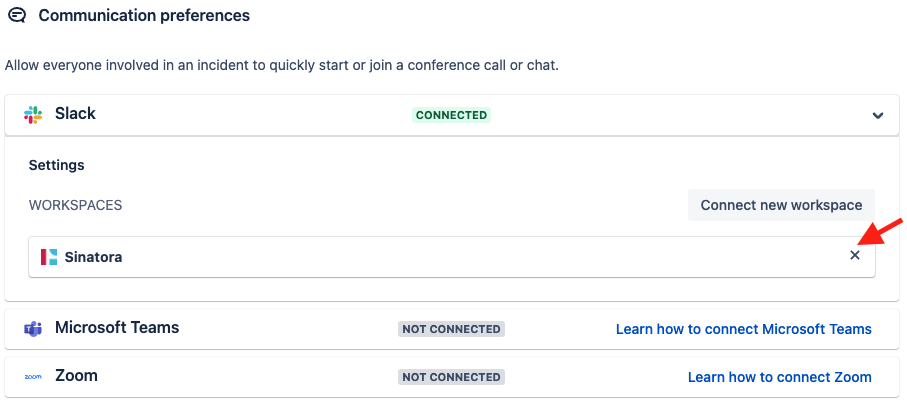Click the Slack logo icon
This screenshot has width=907, height=403.
[x=33, y=114]
